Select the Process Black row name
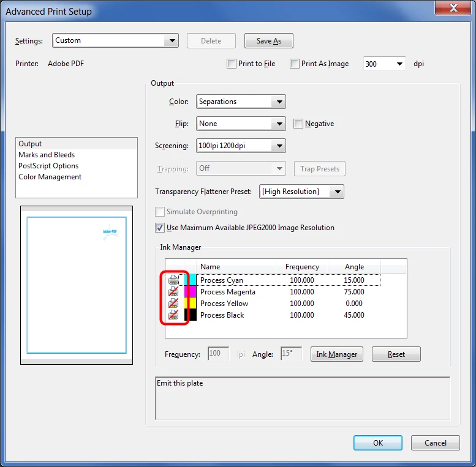This screenshot has width=476, height=467. [x=222, y=315]
